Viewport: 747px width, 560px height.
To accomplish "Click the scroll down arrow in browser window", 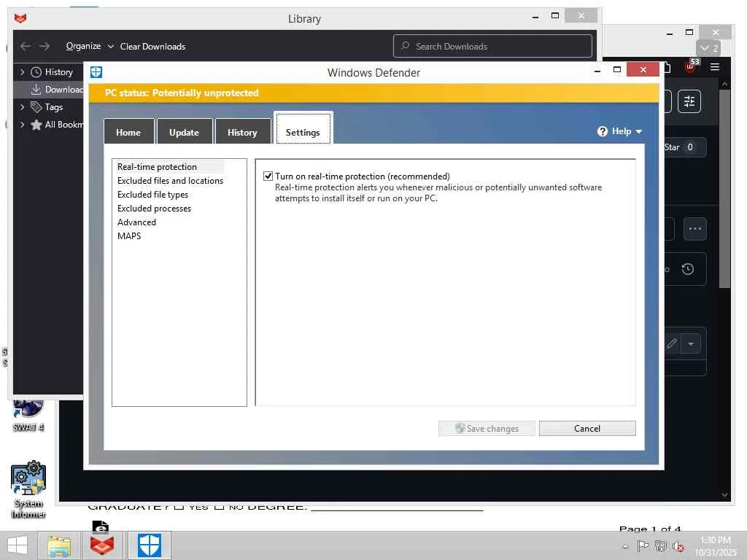I will 724,495.
